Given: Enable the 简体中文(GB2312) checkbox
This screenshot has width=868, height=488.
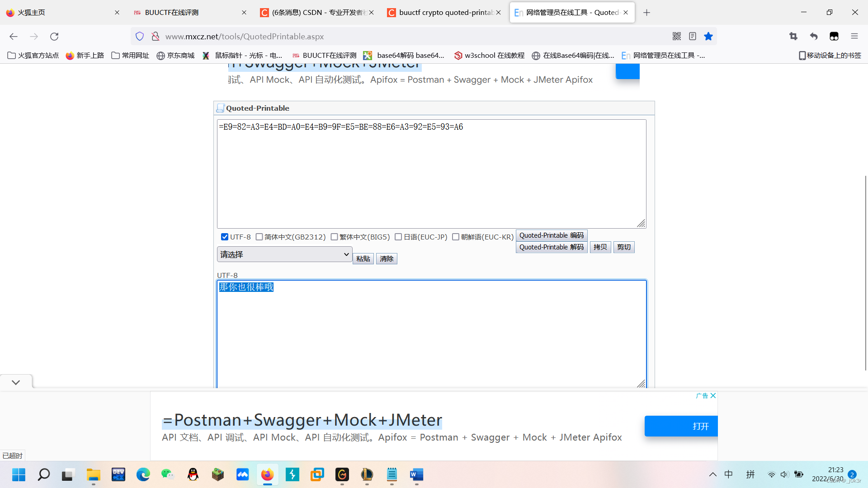Looking at the screenshot, I should click(259, 237).
